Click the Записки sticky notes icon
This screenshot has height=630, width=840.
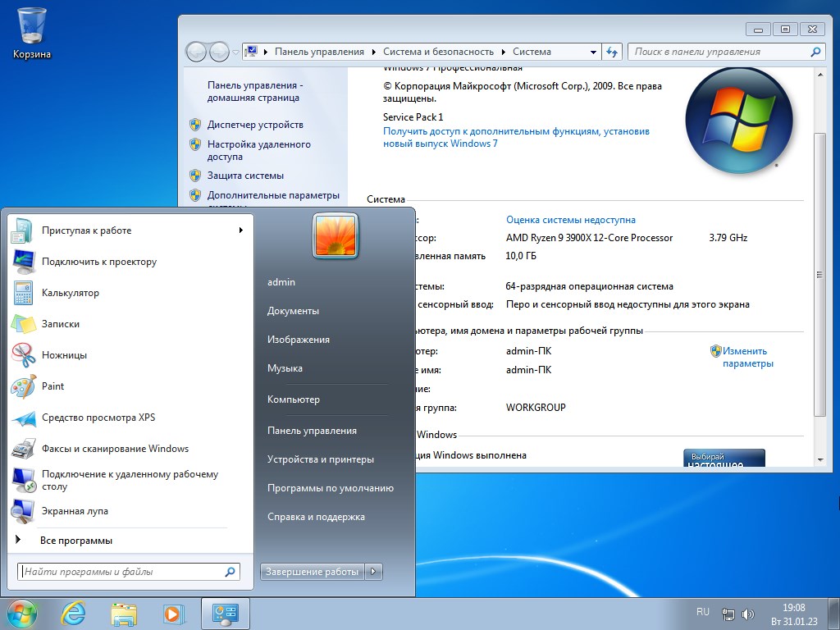[23, 323]
